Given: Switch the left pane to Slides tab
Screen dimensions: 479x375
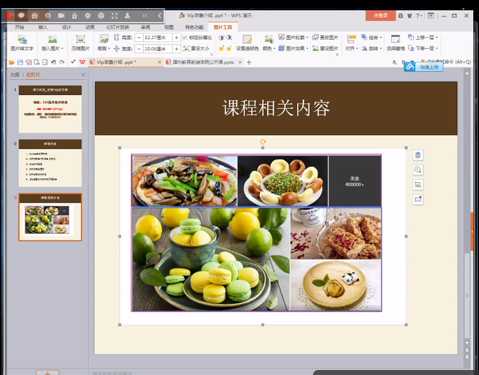Looking at the screenshot, I should 33,75.
